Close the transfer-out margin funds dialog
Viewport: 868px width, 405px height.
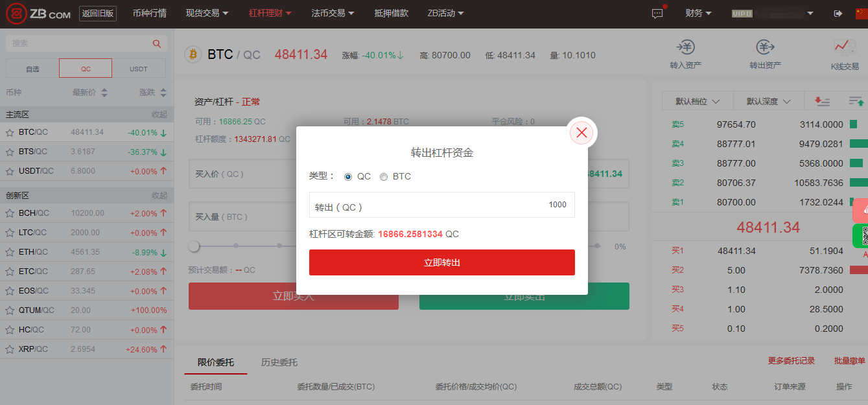click(x=581, y=133)
